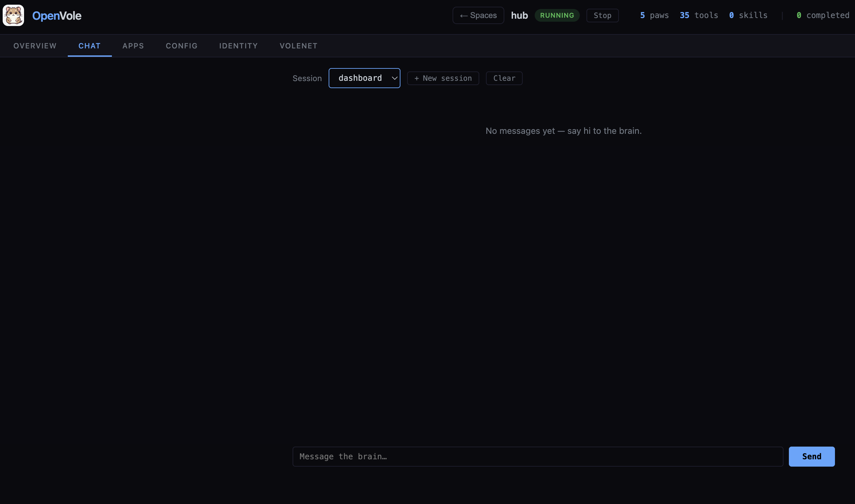Click the 5 paws counter
The width and height of the screenshot is (855, 504).
pos(654,15)
